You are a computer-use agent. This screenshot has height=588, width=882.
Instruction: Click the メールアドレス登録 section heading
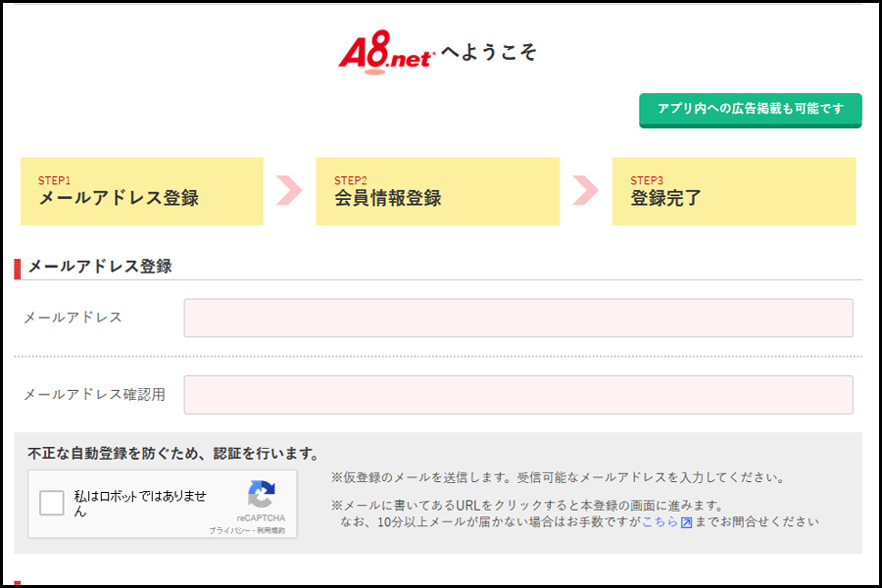(x=100, y=267)
